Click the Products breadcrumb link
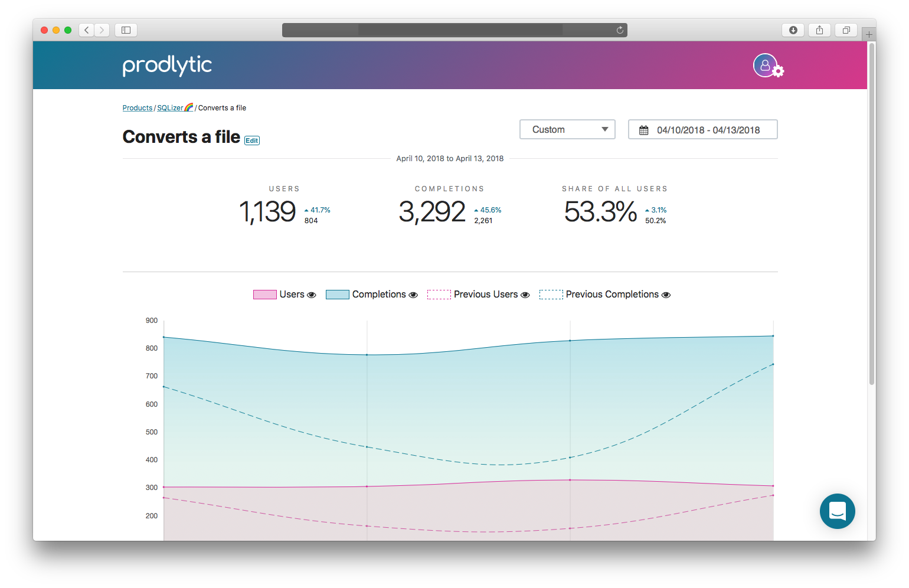The height and width of the screenshot is (588, 909). [x=138, y=108]
